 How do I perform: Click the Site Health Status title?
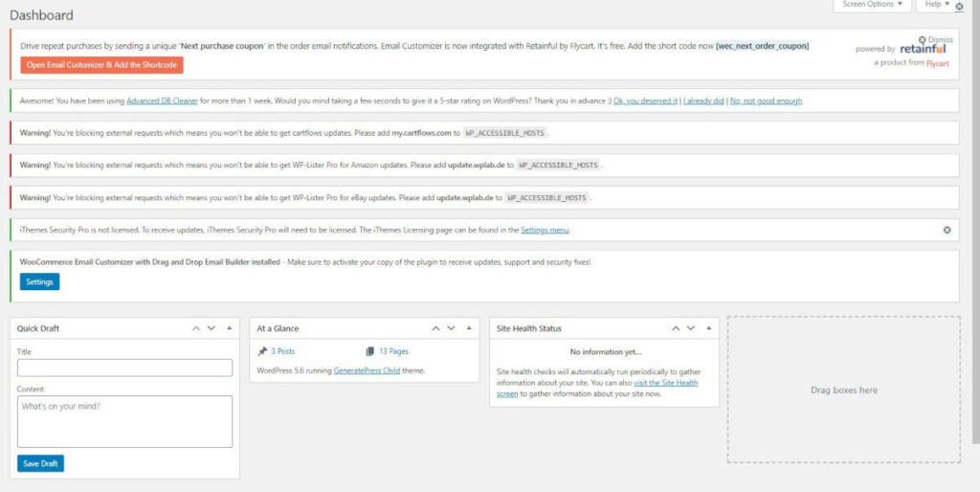[x=528, y=328]
